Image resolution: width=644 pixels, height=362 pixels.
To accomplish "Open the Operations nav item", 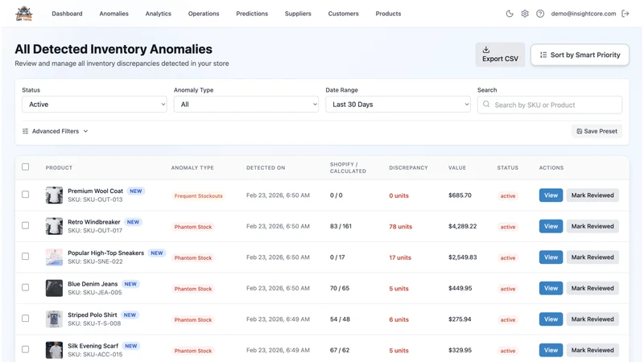I will coord(204,14).
